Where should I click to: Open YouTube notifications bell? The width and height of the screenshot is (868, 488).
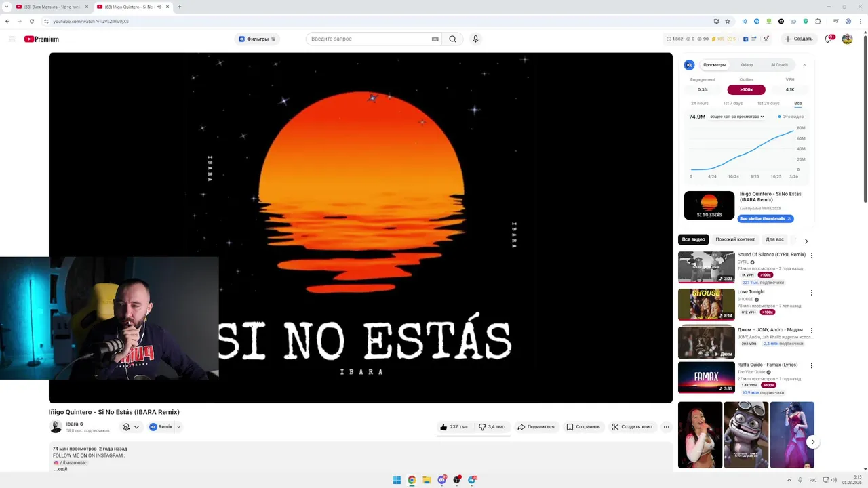coord(828,39)
